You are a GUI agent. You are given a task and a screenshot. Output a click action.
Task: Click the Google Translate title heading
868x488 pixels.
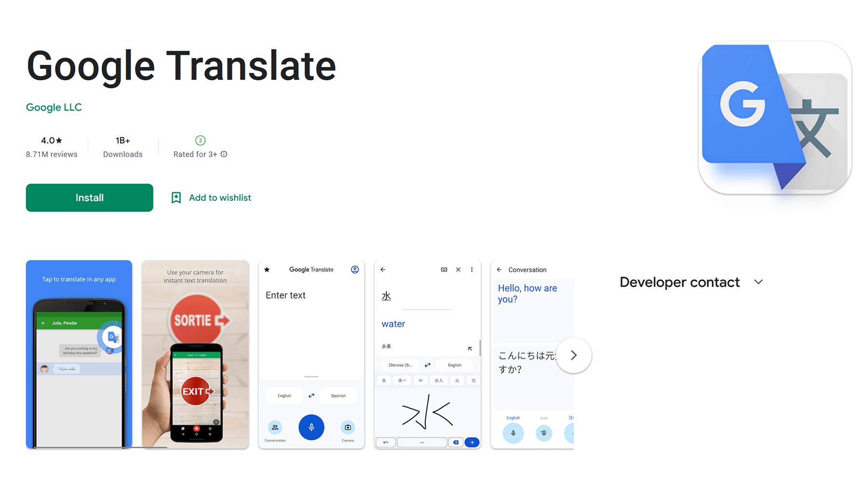pos(181,66)
